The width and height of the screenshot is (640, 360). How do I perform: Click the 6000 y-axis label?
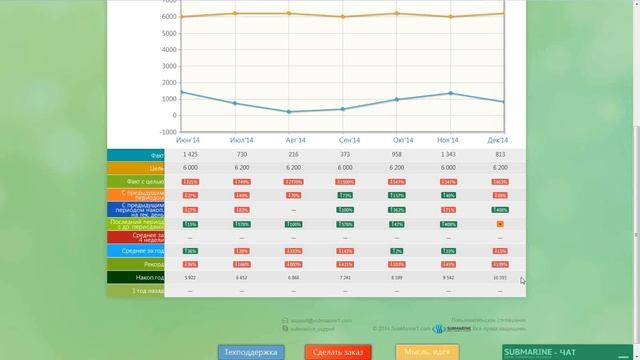(x=169, y=17)
